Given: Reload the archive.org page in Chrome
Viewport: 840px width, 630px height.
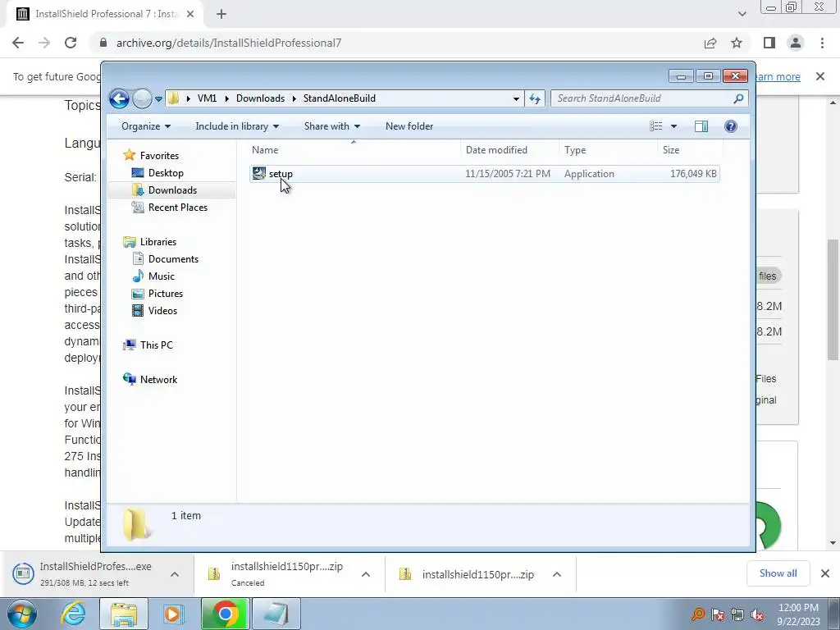Looking at the screenshot, I should click(x=71, y=43).
